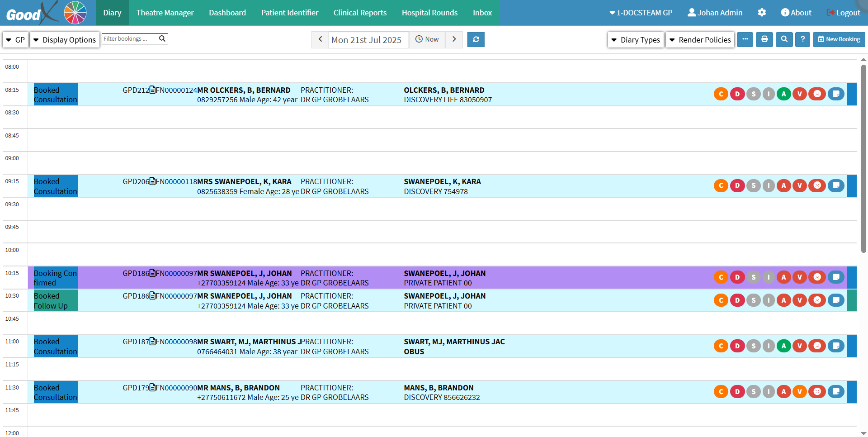This screenshot has height=437, width=868.
Task: Open the Diary Types dropdown
Action: pos(636,40)
